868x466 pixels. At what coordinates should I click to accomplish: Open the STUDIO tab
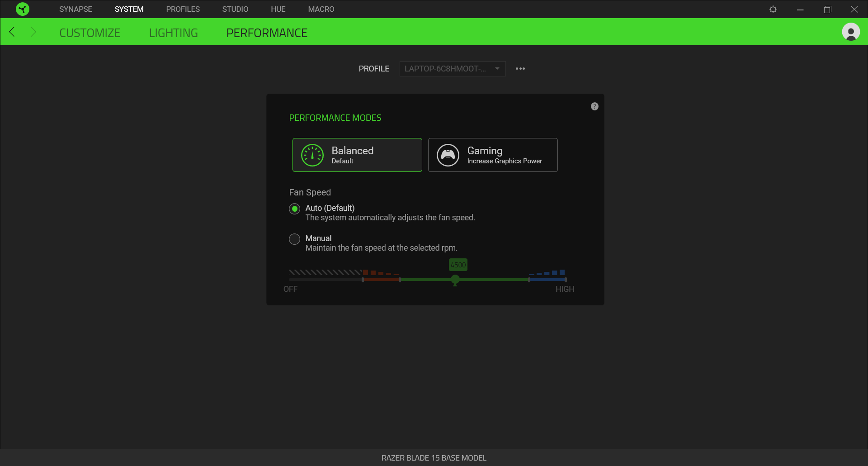[x=235, y=9]
